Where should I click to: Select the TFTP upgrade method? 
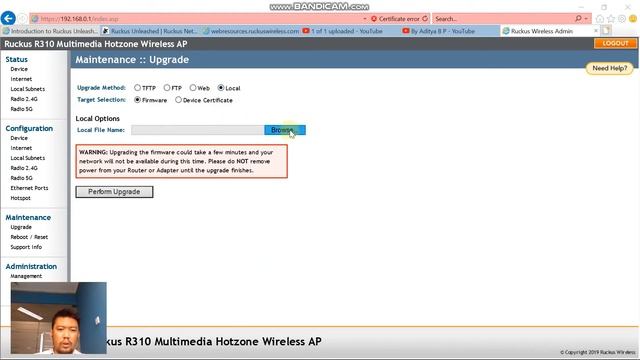[138, 88]
